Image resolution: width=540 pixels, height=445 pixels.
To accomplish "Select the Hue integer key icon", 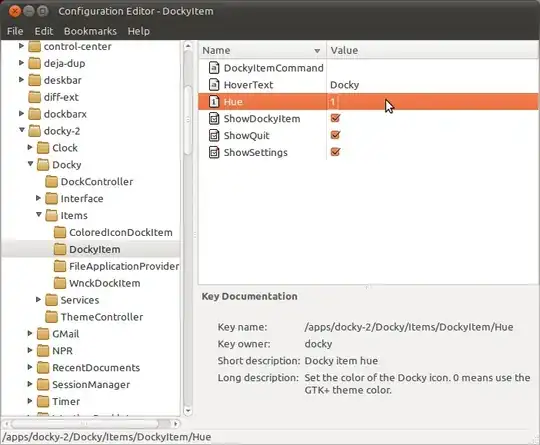I will (x=214, y=102).
